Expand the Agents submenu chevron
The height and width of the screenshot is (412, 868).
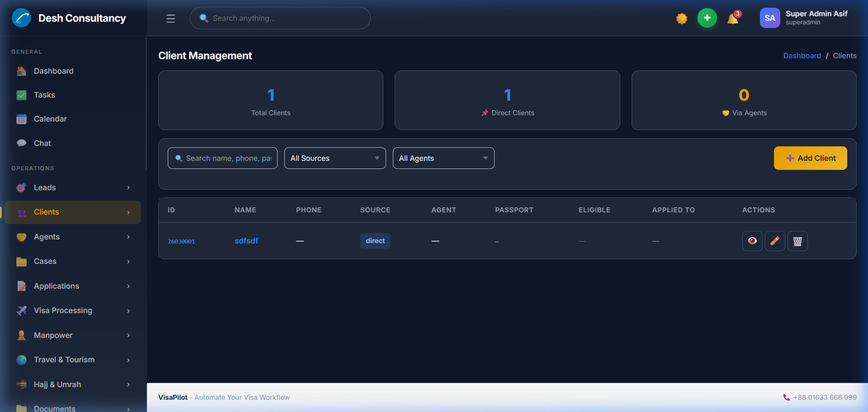point(128,237)
